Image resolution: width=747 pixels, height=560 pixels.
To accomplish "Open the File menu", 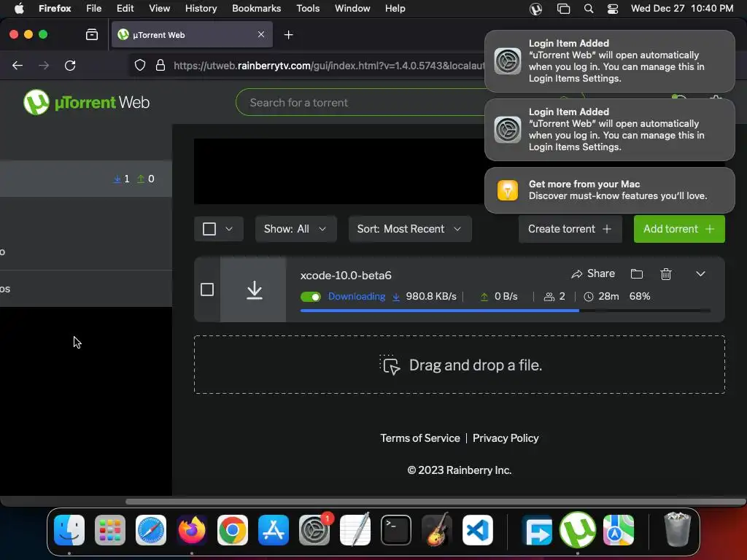I will [94, 8].
